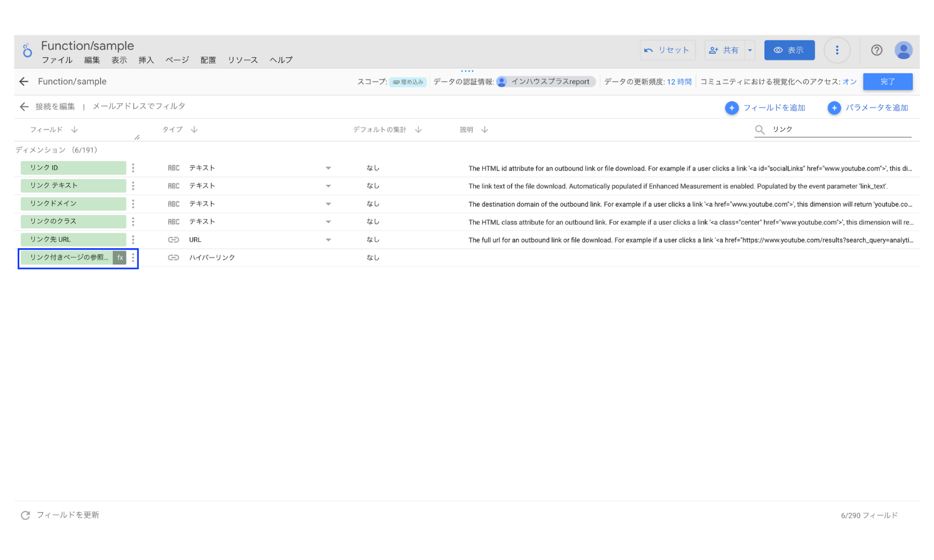Open the ファイル menu
Screen dimensions: 934x560
[57, 60]
